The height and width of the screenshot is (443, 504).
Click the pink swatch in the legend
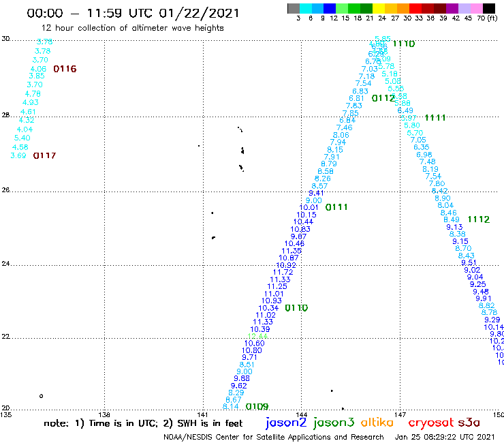coord(476,8)
